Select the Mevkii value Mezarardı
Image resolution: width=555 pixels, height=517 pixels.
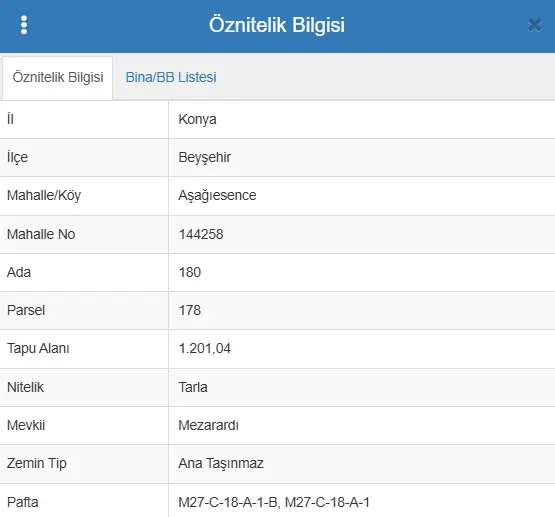pyautogui.click(x=208, y=425)
